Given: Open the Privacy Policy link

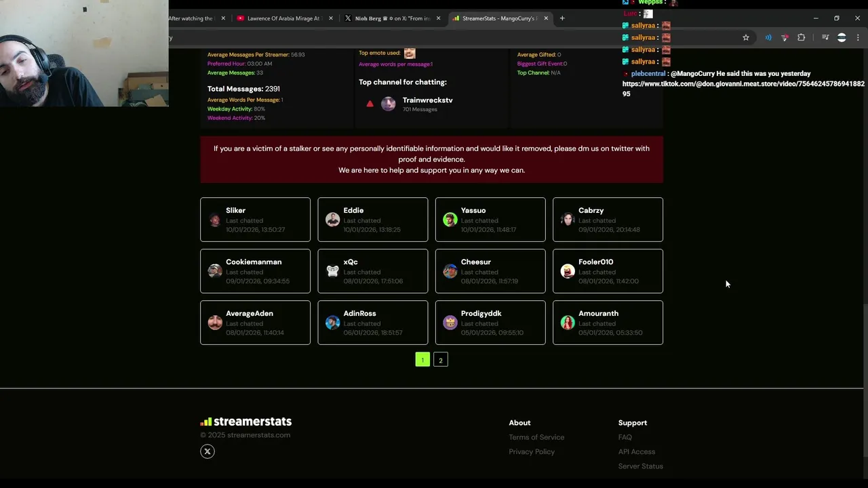Looking at the screenshot, I should pyautogui.click(x=532, y=451).
